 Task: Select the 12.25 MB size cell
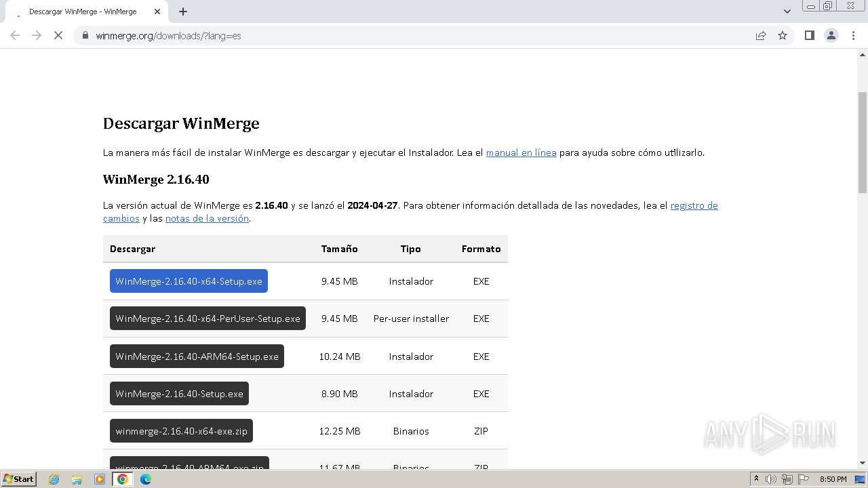coord(340,431)
